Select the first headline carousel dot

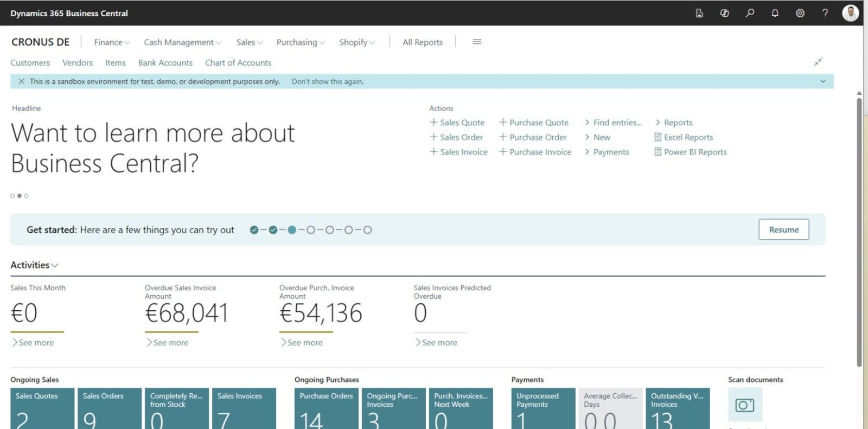click(x=12, y=196)
